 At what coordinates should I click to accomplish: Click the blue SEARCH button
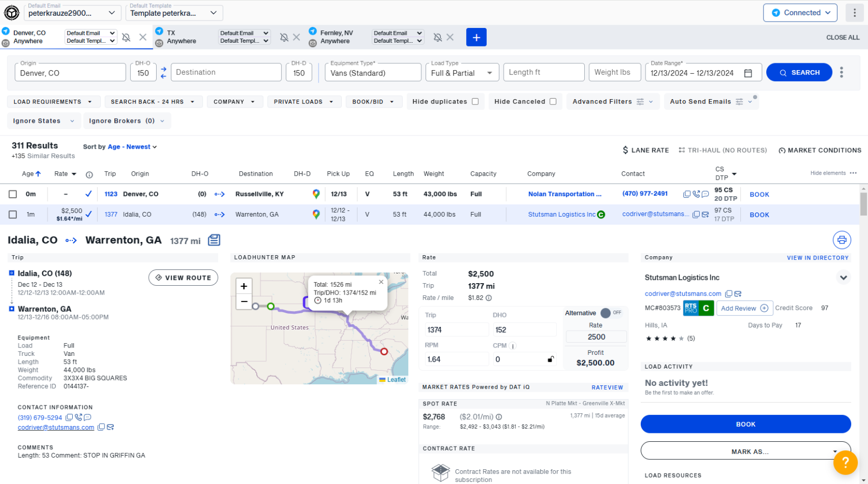(x=799, y=73)
